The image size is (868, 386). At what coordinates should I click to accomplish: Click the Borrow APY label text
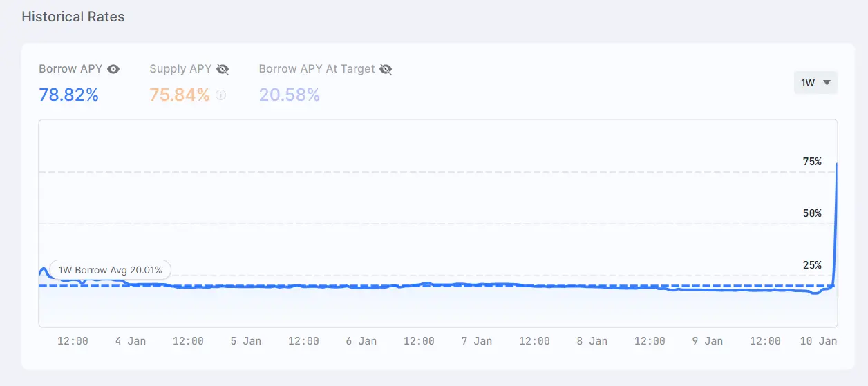(x=70, y=69)
